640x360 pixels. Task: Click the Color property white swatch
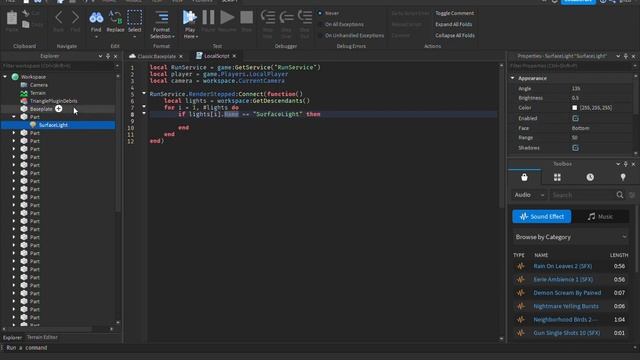point(575,108)
